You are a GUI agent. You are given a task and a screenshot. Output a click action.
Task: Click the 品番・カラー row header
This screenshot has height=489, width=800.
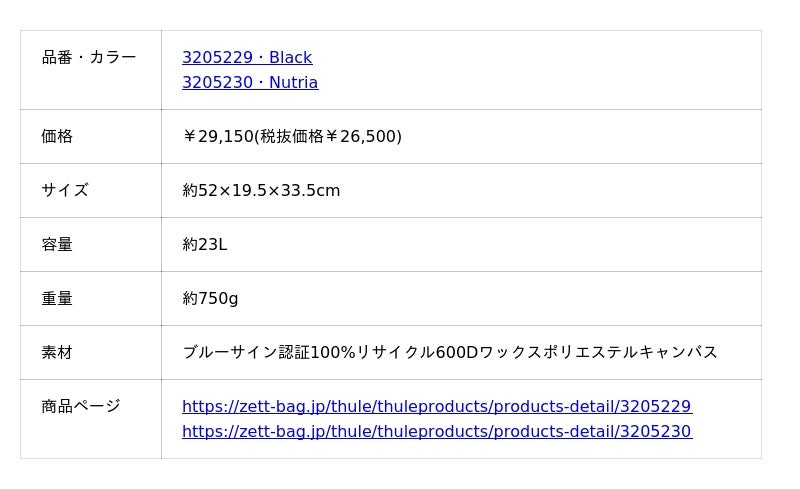89,58
